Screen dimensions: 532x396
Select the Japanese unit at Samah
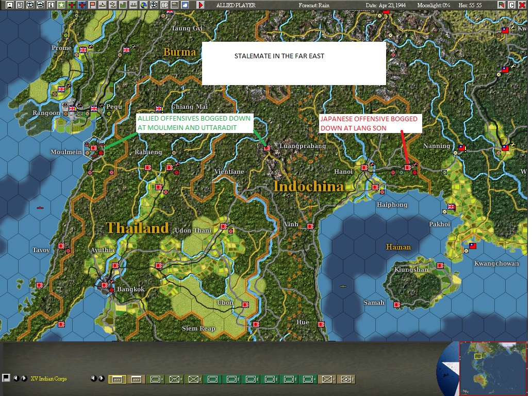pyautogui.click(x=396, y=304)
